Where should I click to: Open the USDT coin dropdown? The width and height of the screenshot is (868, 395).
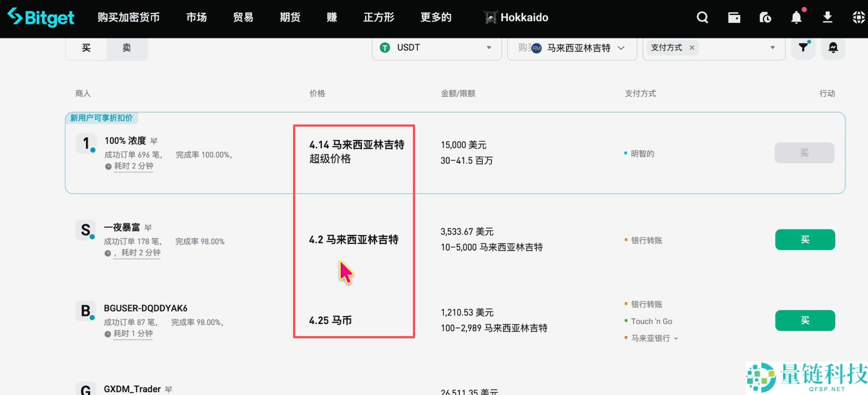point(436,48)
